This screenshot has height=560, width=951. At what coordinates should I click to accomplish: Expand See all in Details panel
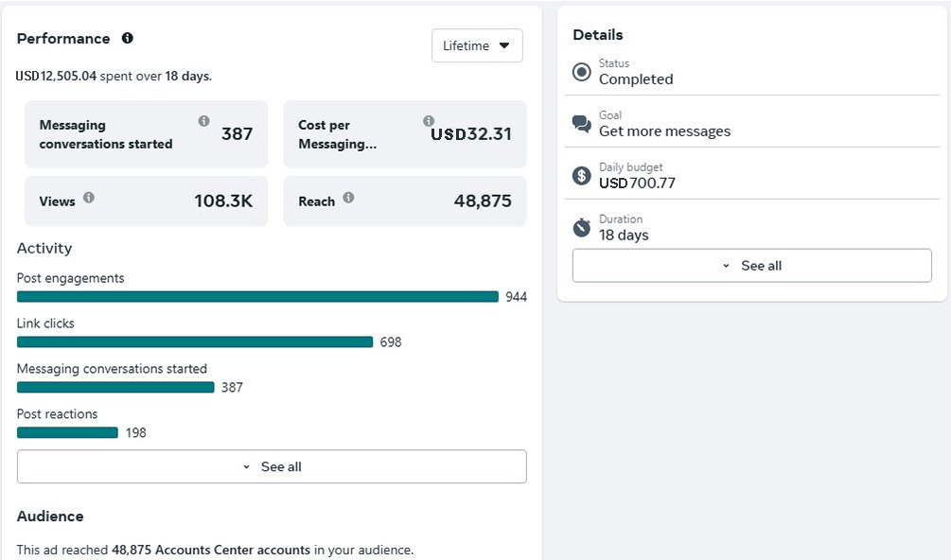click(x=751, y=266)
